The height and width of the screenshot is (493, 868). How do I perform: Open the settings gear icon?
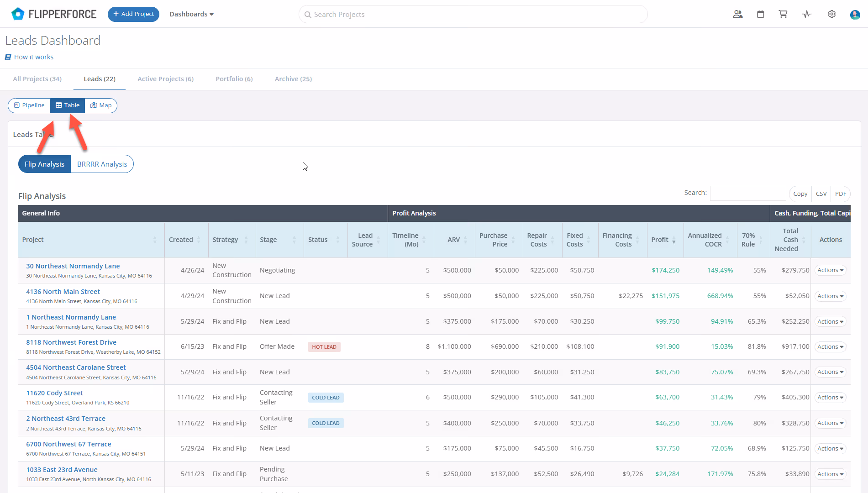[x=832, y=14]
